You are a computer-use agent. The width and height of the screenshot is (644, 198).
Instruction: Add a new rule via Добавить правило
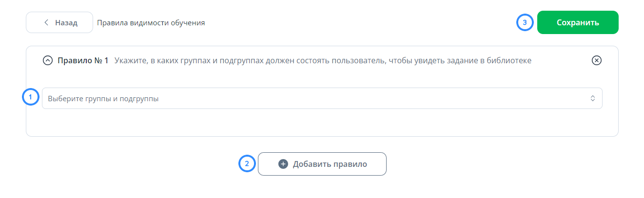tap(322, 164)
